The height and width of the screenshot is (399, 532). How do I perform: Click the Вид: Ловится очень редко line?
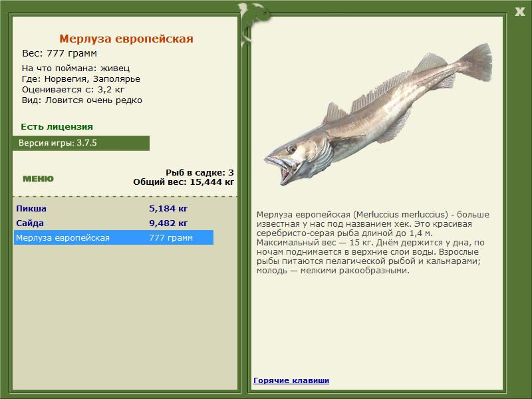(82, 100)
